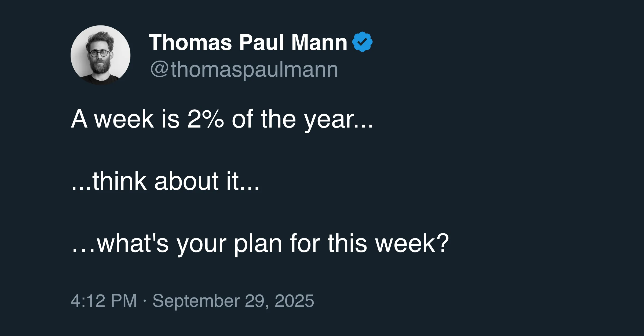Click the September 29, 2025 date

233,301
